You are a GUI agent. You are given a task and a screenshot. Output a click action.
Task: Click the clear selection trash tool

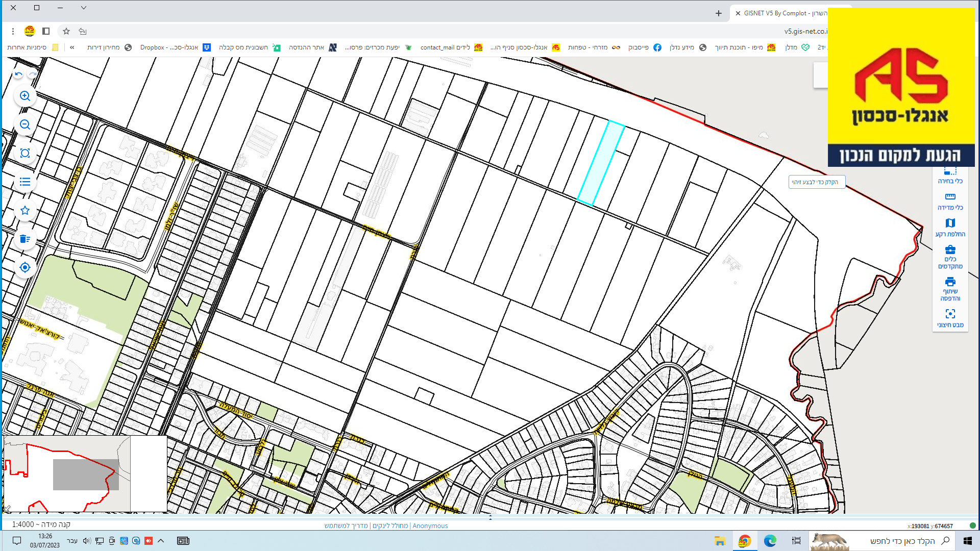point(24,239)
